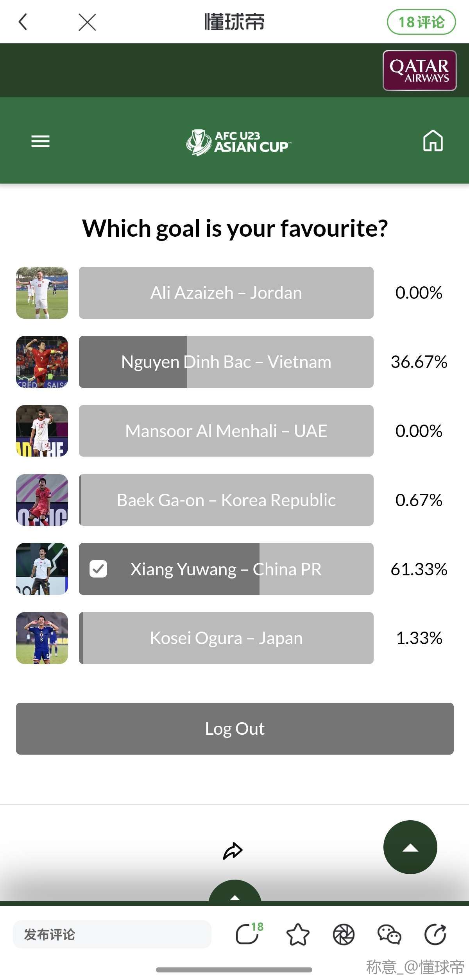Tap the camera shutter icon

(x=344, y=934)
